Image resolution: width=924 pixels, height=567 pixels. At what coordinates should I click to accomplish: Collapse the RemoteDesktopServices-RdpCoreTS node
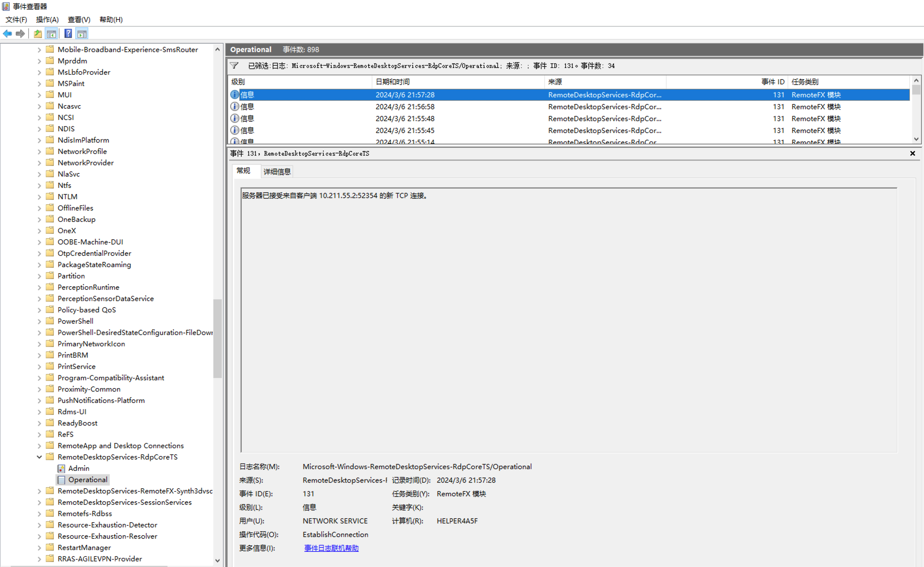(x=39, y=457)
